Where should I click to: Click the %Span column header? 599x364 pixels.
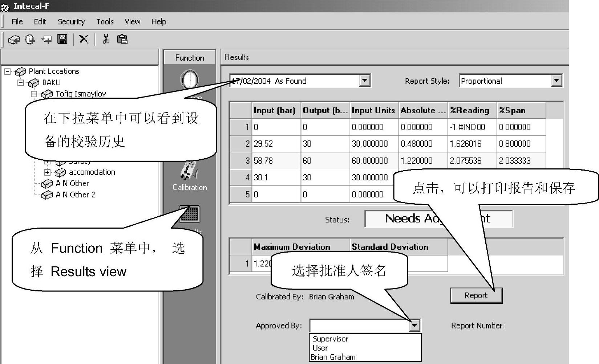(x=522, y=110)
